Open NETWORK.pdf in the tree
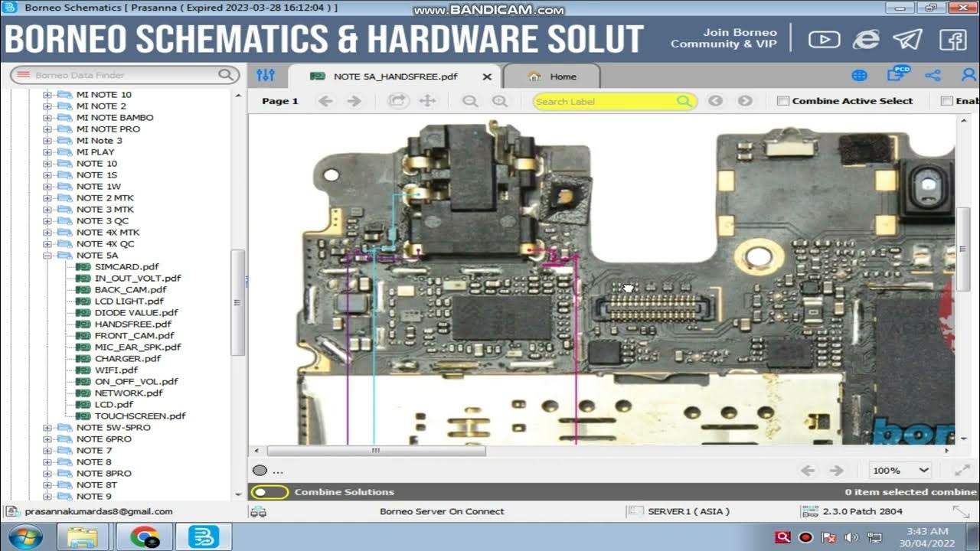Screen dimensions: 980x551 [129, 393]
